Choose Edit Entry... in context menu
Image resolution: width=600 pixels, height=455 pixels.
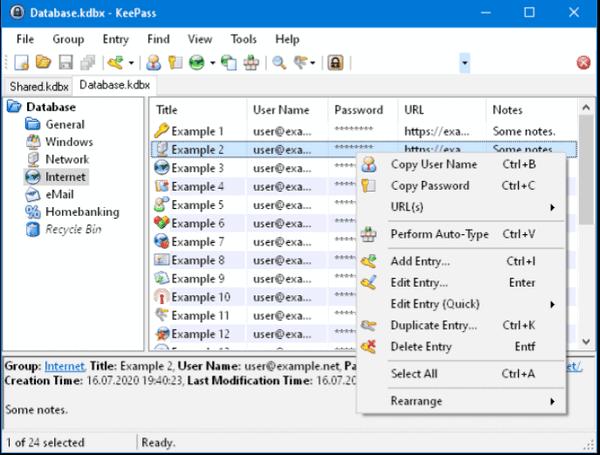(461, 283)
